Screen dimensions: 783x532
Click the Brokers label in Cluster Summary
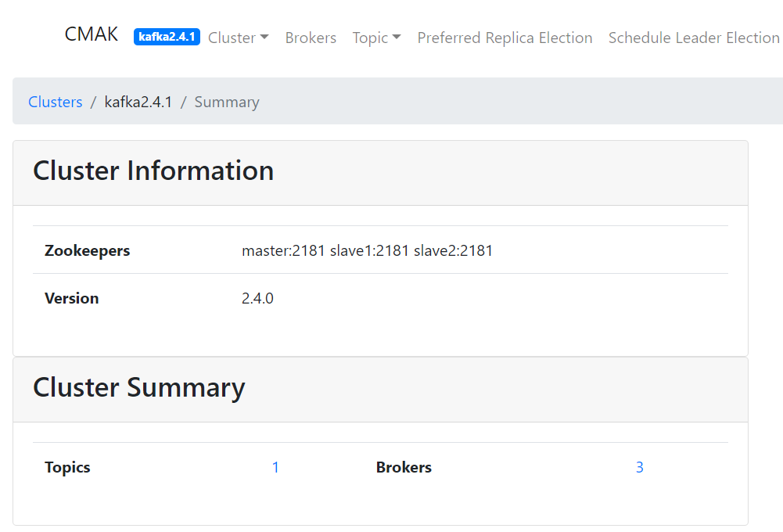pos(404,467)
